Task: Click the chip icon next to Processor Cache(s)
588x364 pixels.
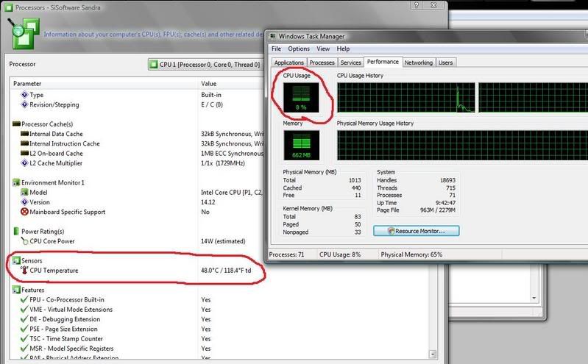Action: point(16,124)
